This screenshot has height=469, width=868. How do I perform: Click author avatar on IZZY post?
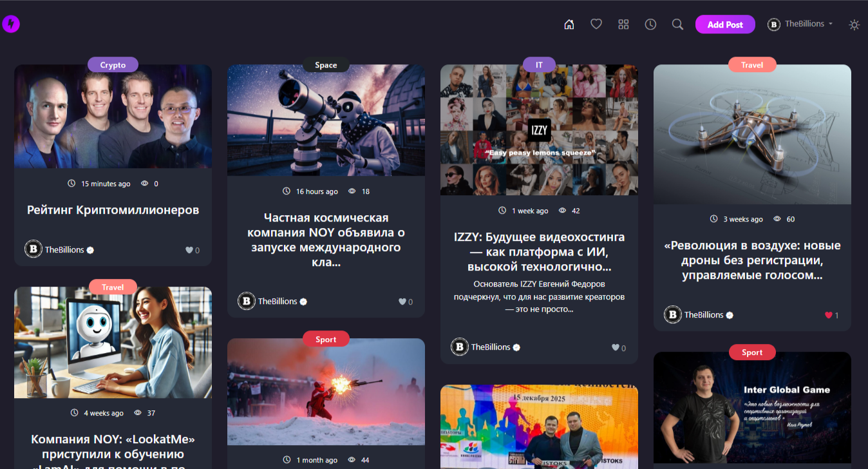tap(460, 347)
